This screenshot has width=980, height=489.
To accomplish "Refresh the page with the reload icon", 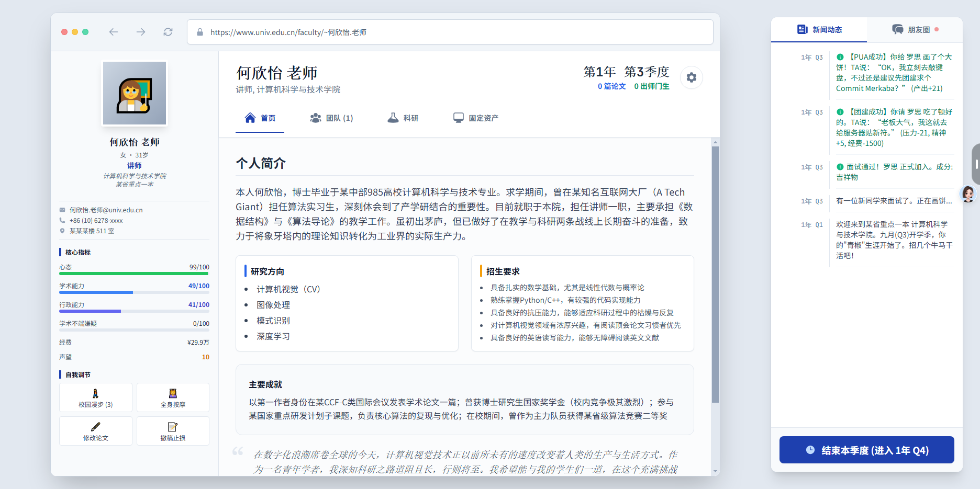I will coord(168,32).
